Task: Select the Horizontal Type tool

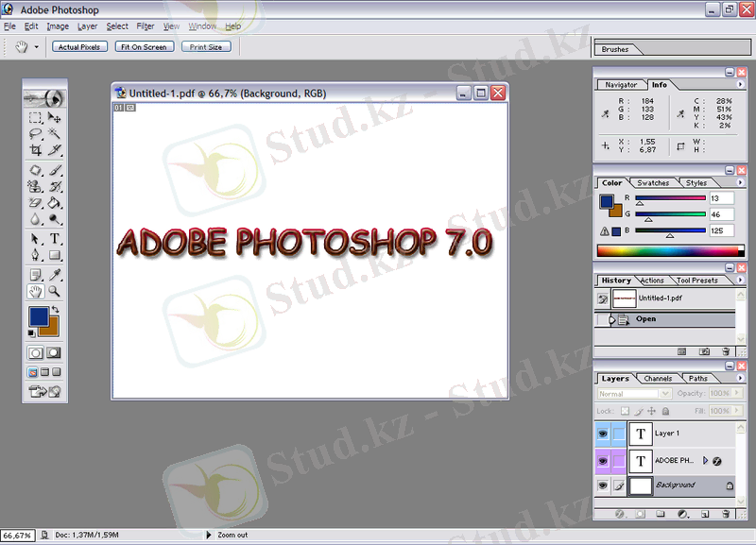Action: [x=55, y=239]
